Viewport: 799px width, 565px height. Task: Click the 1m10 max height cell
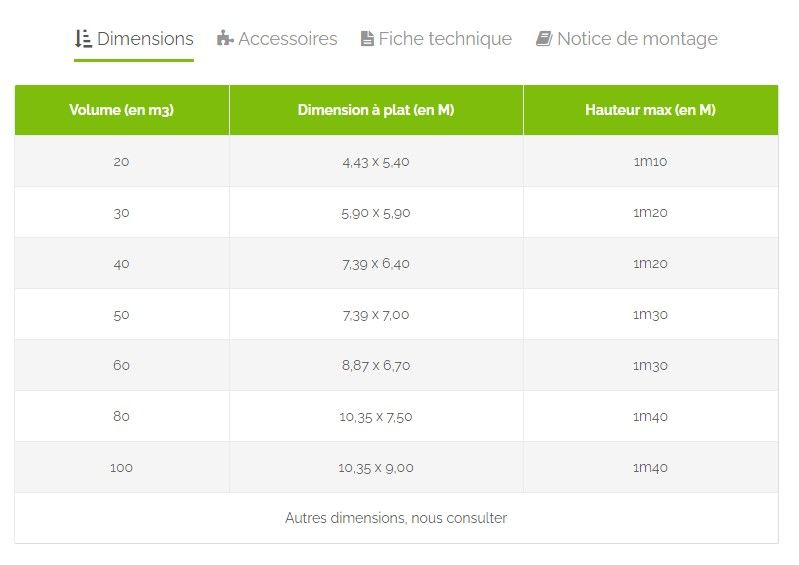coord(650,161)
